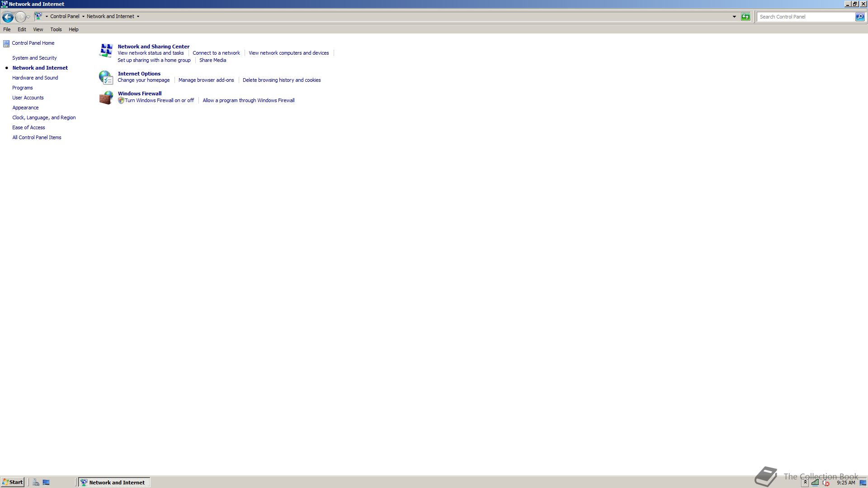The width and height of the screenshot is (868, 488).
Task: Click the 9:25 AM clock
Action: click(846, 483)
